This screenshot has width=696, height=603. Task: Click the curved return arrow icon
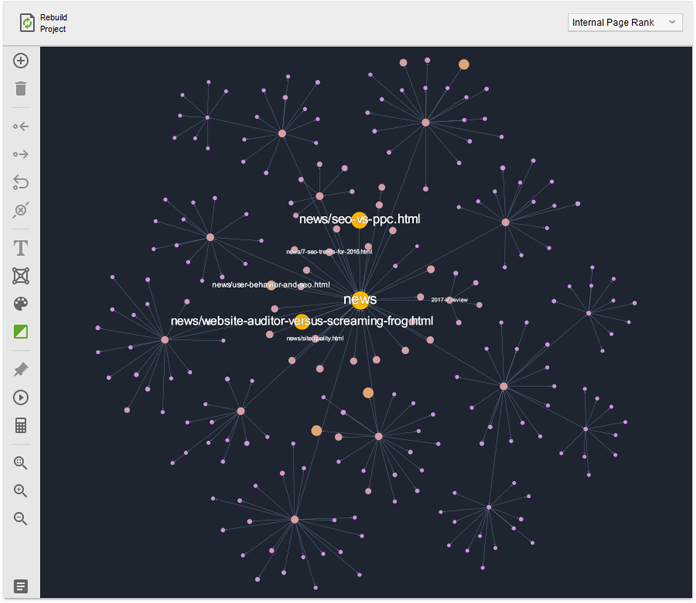20,183
